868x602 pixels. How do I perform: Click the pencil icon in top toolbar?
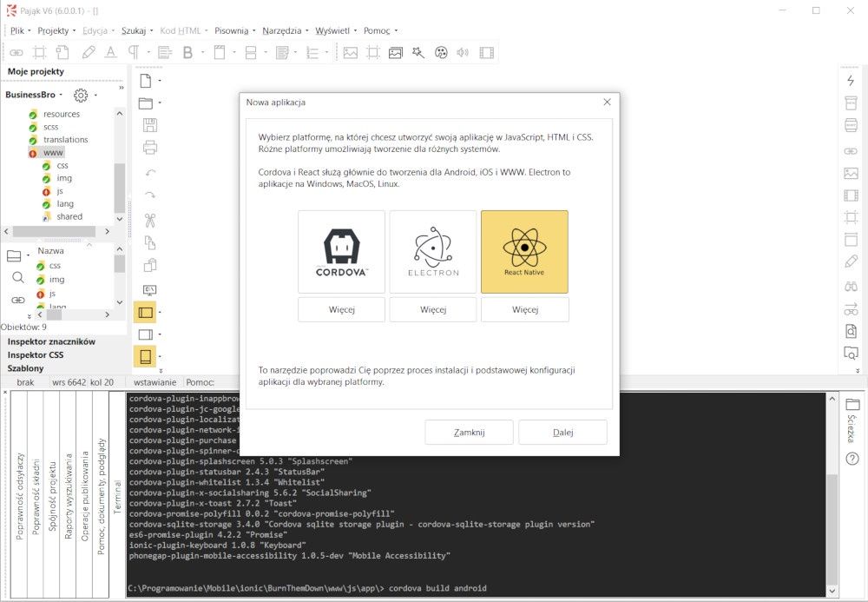point(88,53)
